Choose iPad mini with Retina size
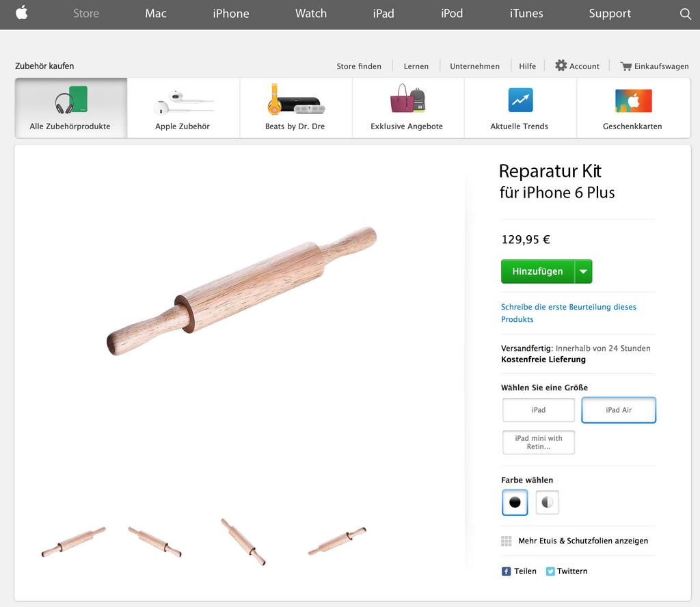700x607 pixels. (539, 442)
